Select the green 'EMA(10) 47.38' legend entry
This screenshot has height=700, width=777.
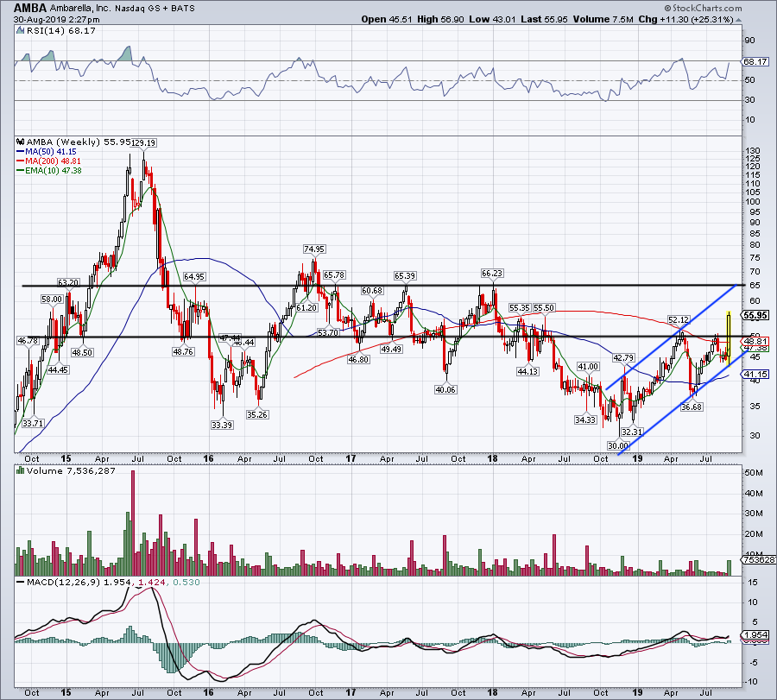click(x=49, y=170)
